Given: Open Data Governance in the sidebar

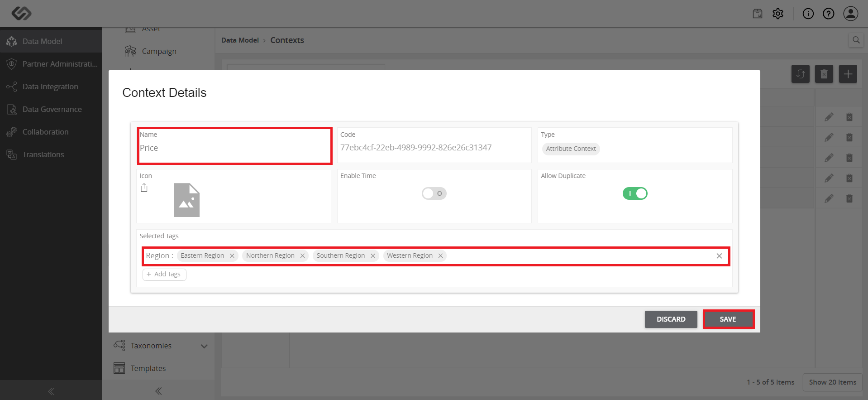Looking at the screenshot, I should 51,109.
